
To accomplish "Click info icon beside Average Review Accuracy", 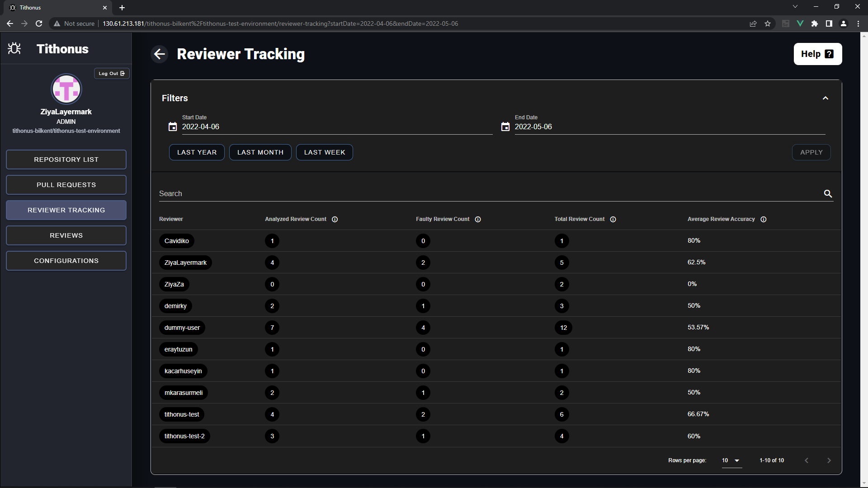I will coord(764,219).
